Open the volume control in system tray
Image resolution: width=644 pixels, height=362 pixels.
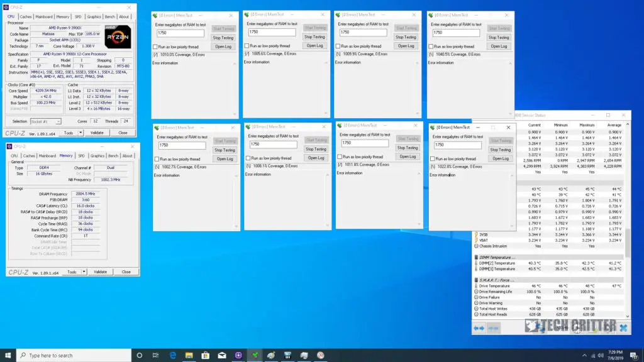tap(601, 356)
